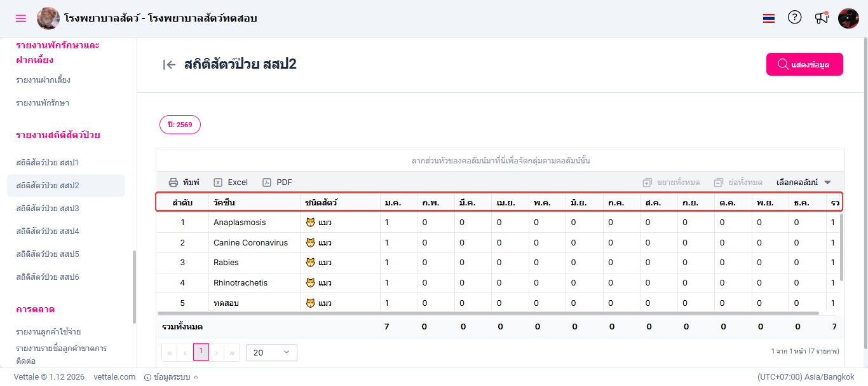Open the help question mark icon
The image size is (868, 386).
[x=794, y=18]
